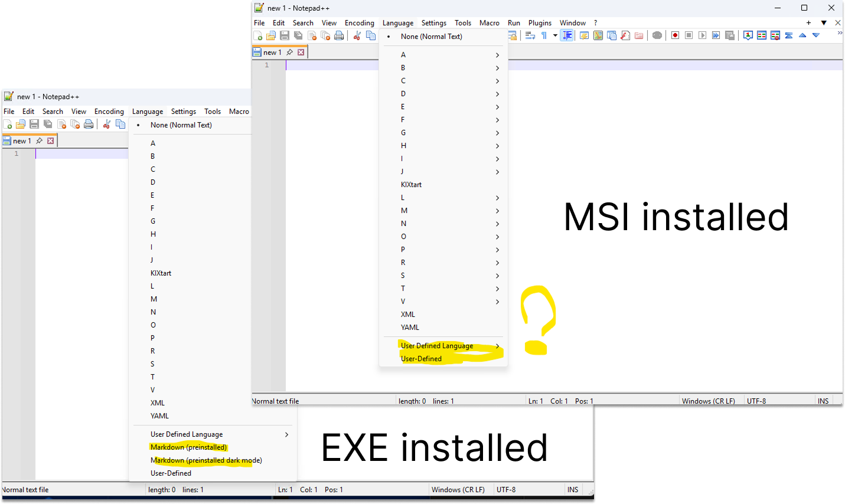
Task: Click User-Defined entry in MSI window menu
Action: click(x=421, y=359)
